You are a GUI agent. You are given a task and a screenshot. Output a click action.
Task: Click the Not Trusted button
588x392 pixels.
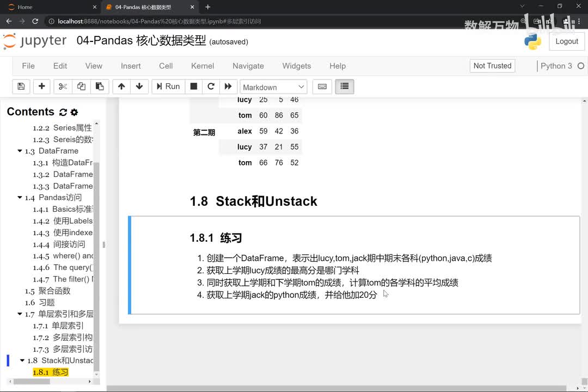[x=492, y=66]
